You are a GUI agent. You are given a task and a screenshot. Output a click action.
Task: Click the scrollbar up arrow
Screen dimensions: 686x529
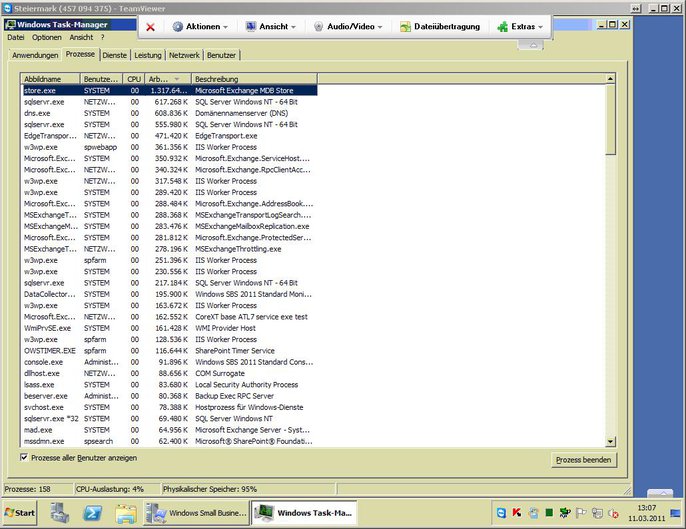click(610, 79)
